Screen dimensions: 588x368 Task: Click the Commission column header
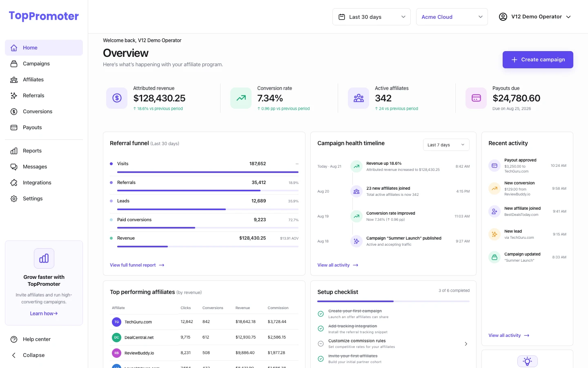point(278,308)
